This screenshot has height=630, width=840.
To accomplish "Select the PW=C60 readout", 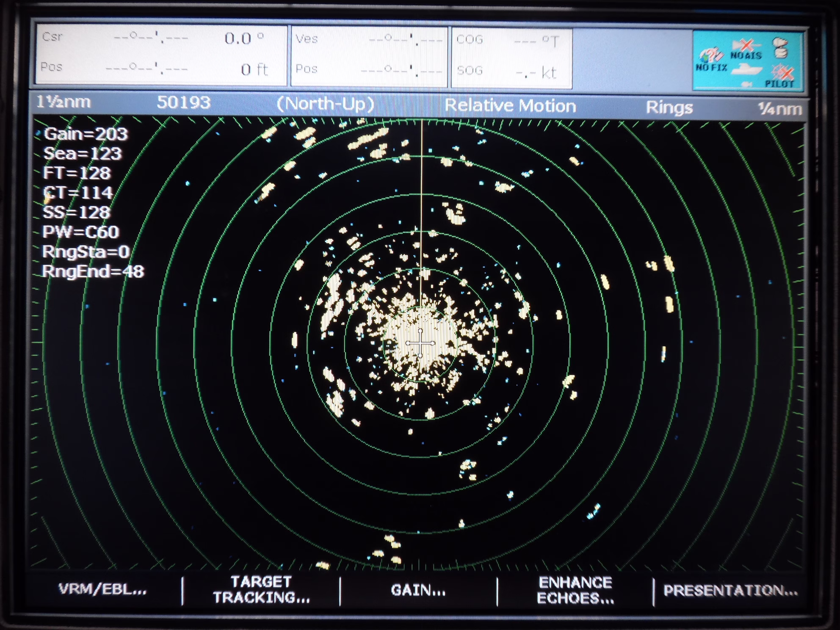I will [x=81, y=232].
